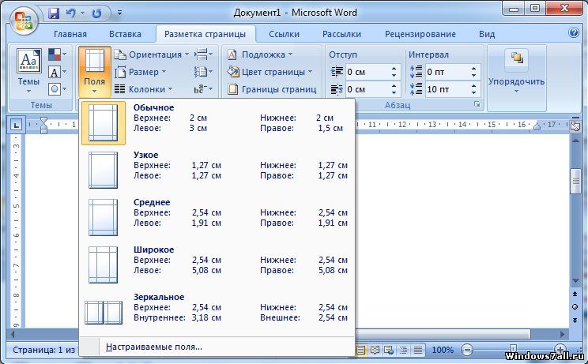Click Select Browse Object circle button
The width and height of the screenshot is (588, 364).
tap(575, 307)
